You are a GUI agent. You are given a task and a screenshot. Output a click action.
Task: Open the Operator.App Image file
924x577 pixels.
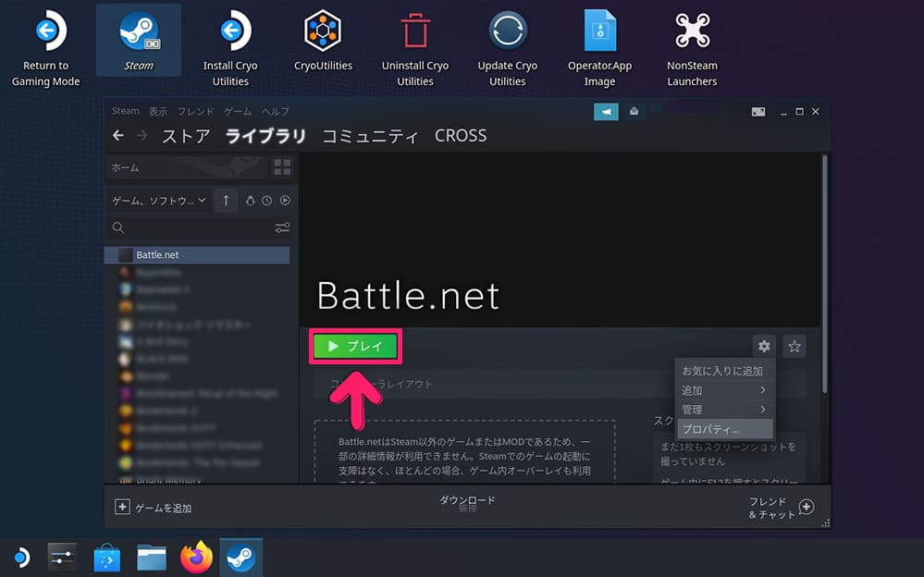point(599,49)
